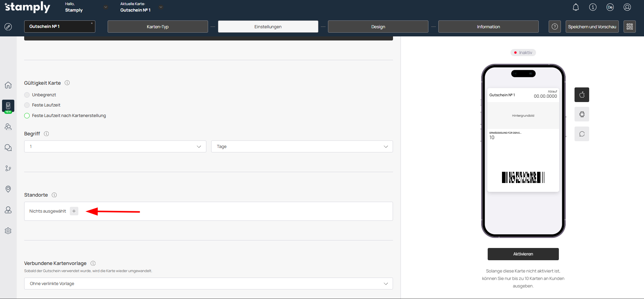
Task: Open the chat bubble preview icon
Action: point(582,134)
